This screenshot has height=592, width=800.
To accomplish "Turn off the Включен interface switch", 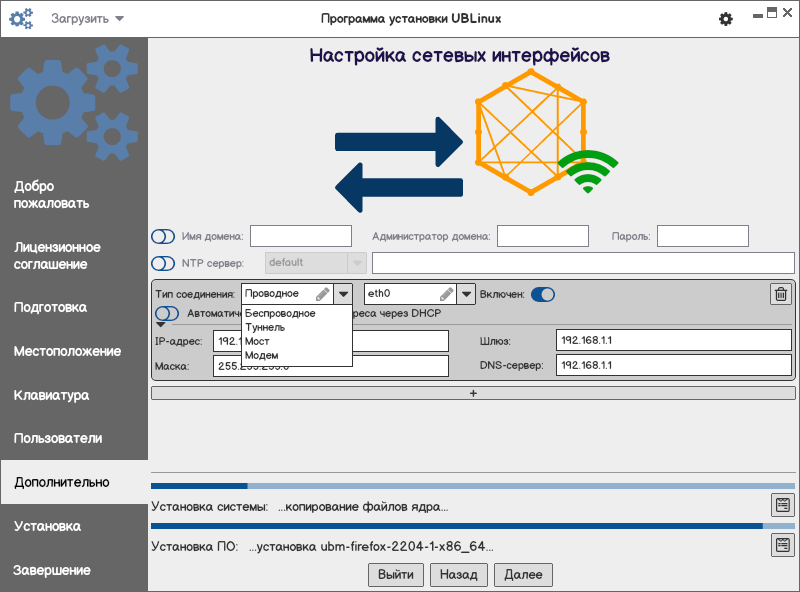I will click(x=543, y=294).
